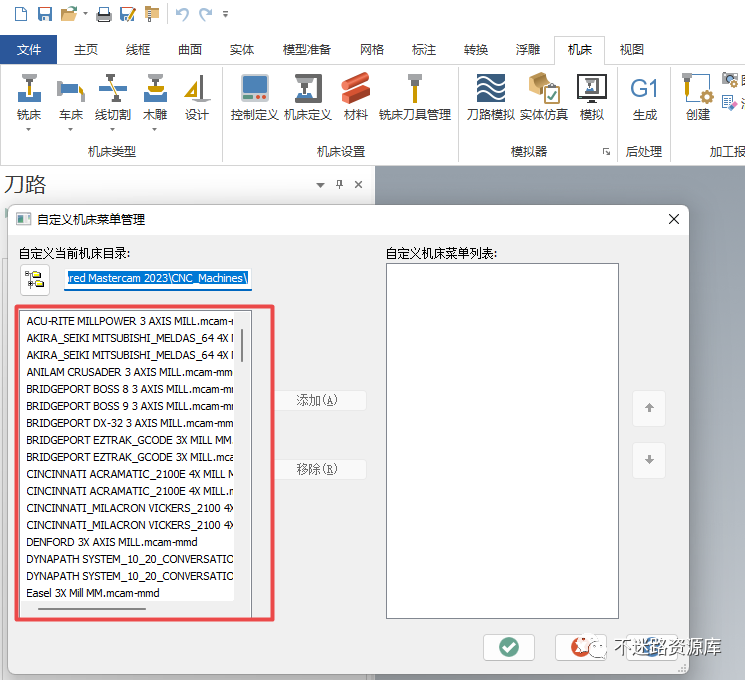Open 控制定义 control definition
The width and height of the screenshot is (745, 680).
tap(255, 96)
